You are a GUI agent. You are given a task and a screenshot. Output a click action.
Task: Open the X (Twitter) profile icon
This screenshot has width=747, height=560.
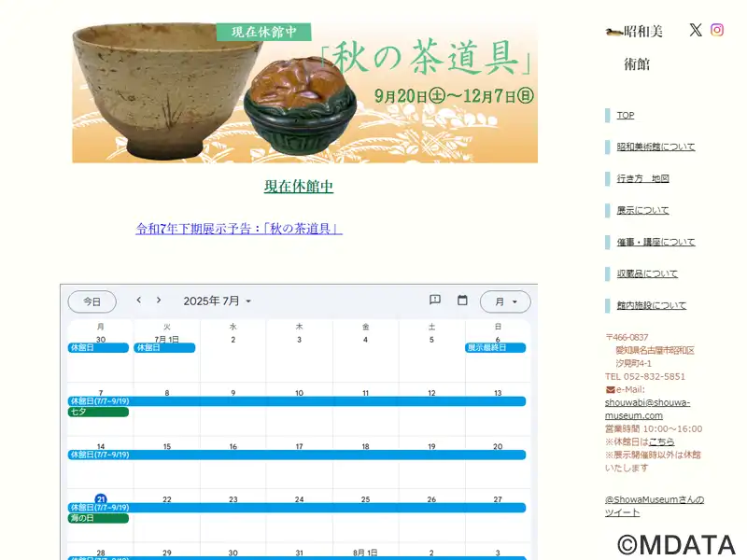point(695,30)
